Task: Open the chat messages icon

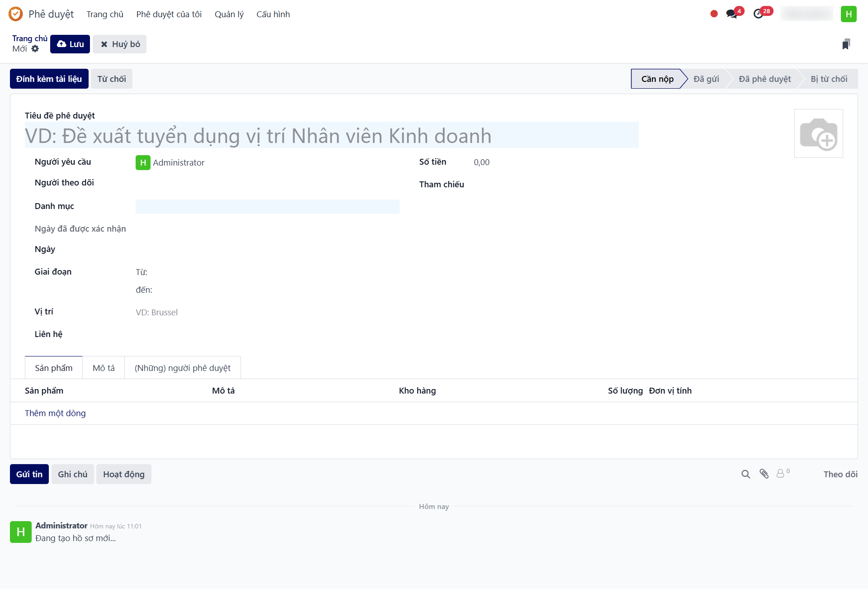Action: tap(731, 14)
